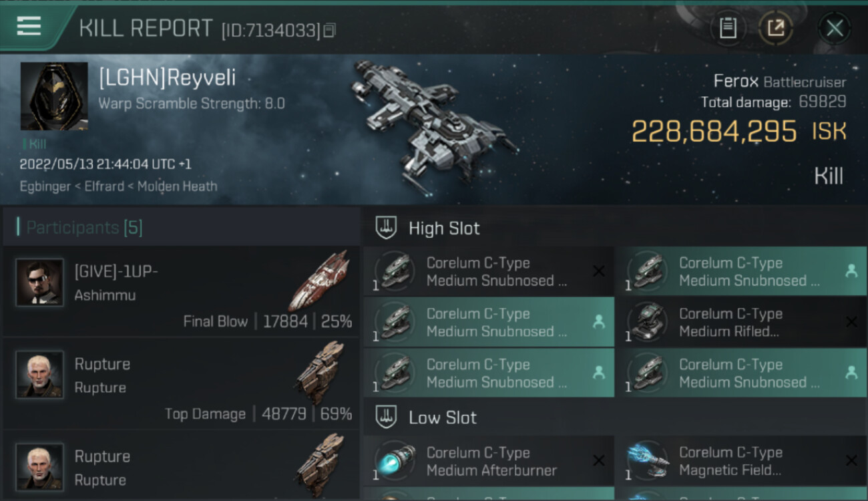Click the High Slot section header
Viewport: 868px width, 501px height.
click(444, 228)
